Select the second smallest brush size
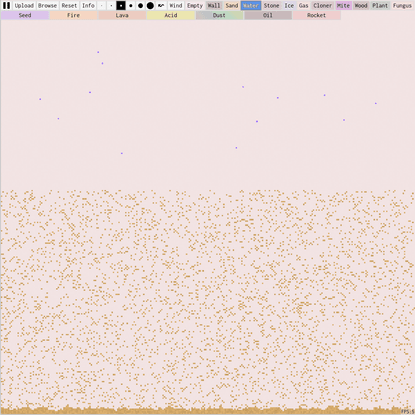 coord(111,5)
